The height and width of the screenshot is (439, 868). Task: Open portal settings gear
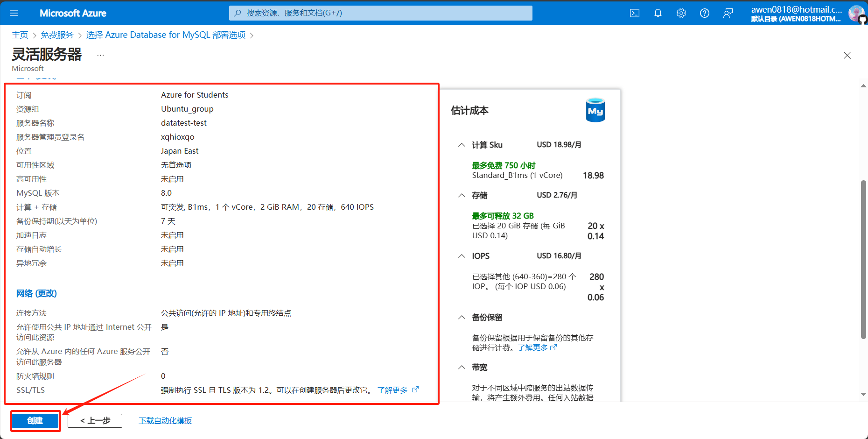681,13
